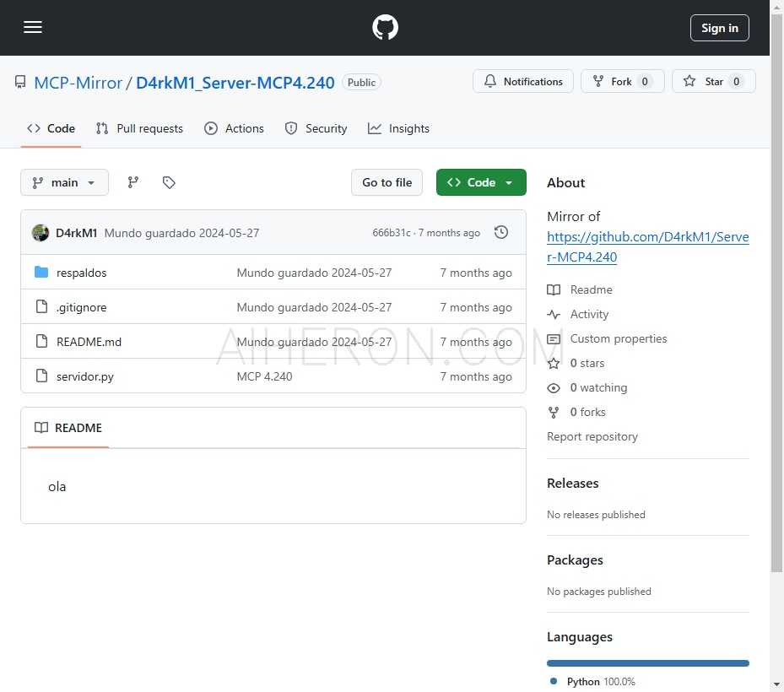Click the fork icon next to 0 forks
784x692 pixels.
pyautogui.click(x=554, y=413)
